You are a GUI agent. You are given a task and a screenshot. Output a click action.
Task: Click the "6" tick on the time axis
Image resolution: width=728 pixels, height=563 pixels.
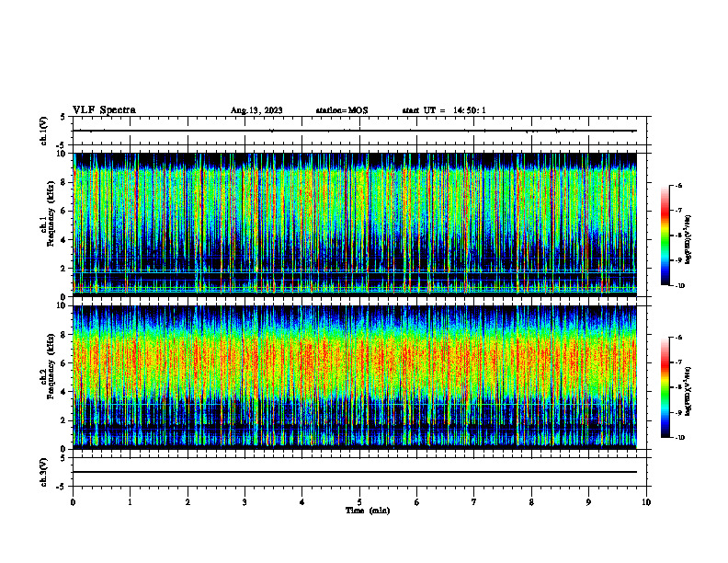(x=417, y=502)
